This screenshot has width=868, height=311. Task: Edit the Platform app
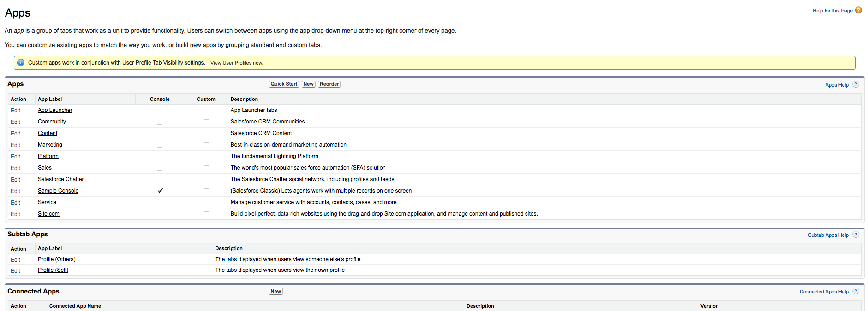[x=15, y=157]
